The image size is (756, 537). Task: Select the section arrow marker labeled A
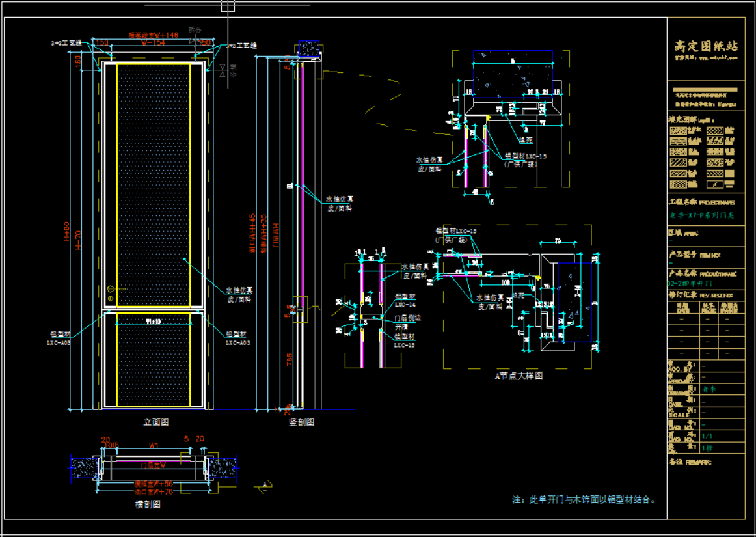click(x=265, y=485)
